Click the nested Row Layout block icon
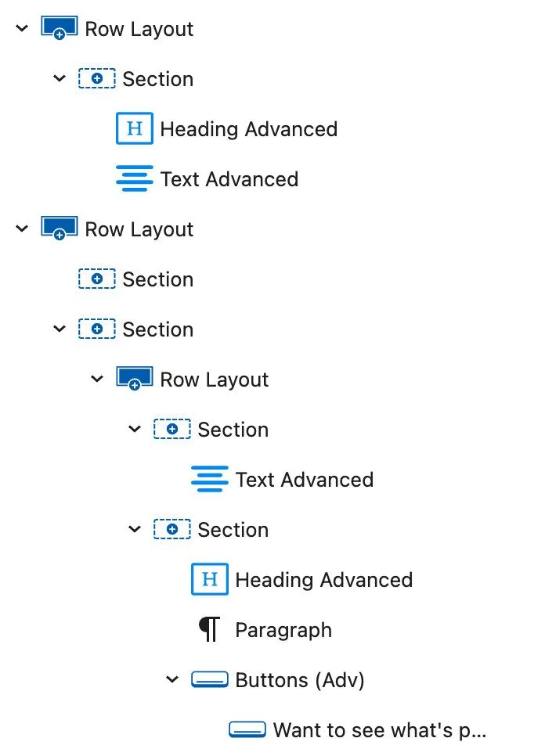Screen dimensions: 545x756 pyautogui.click(x=135, y=380)
